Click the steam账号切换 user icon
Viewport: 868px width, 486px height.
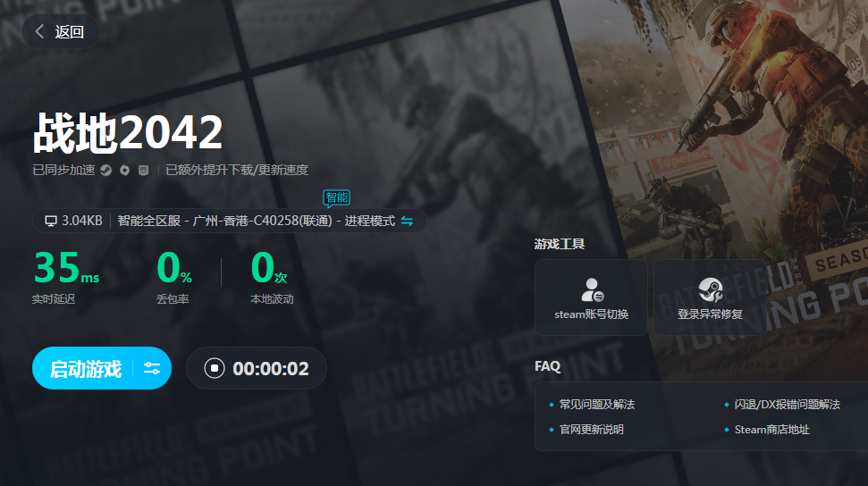pyautogui.click(x=591, y=289)
